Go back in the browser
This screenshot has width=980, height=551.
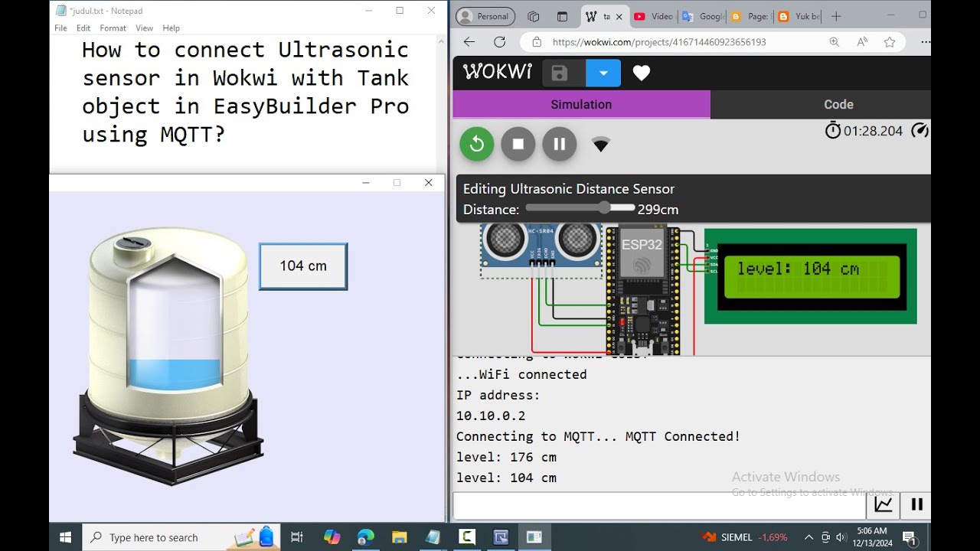[469, 42]
